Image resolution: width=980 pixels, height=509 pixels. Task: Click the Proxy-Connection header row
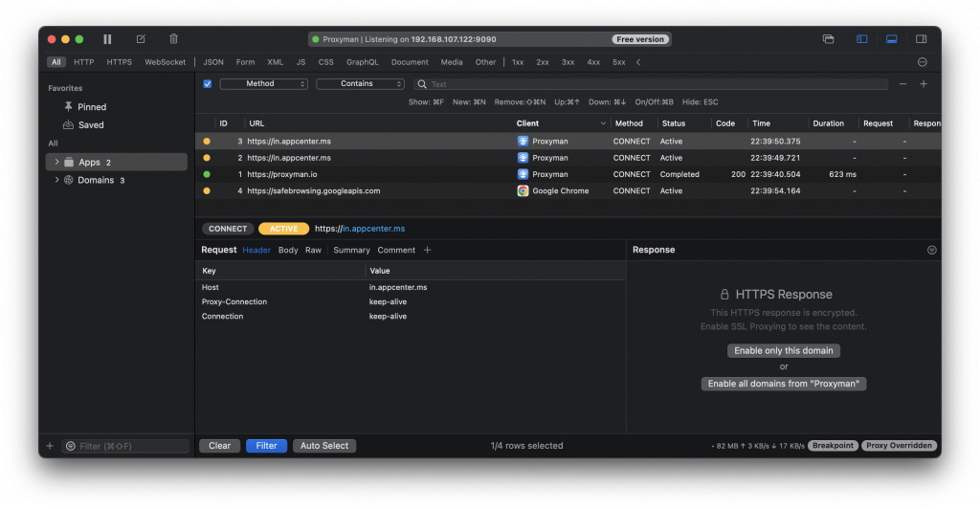point(411,301)
